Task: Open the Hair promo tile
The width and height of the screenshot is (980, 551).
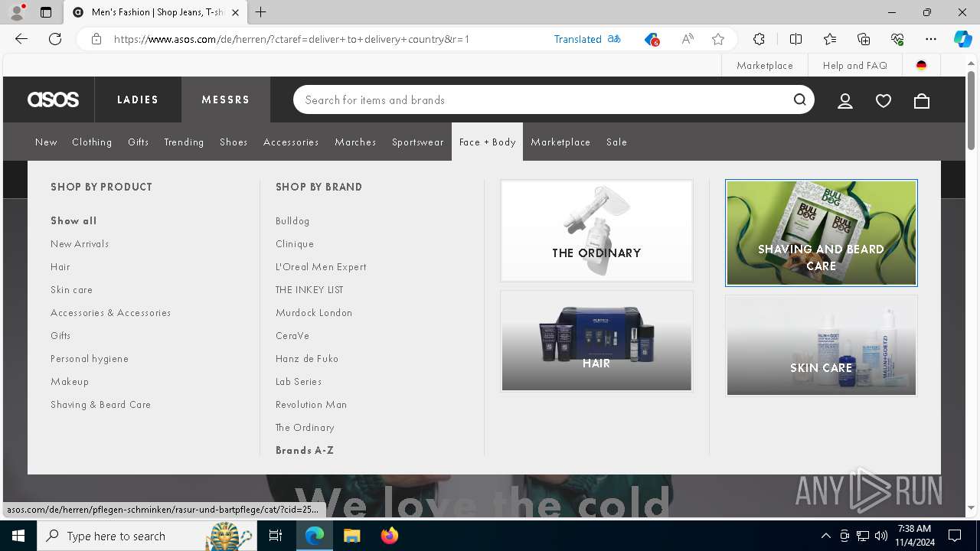Action: [x=596, y=341]
